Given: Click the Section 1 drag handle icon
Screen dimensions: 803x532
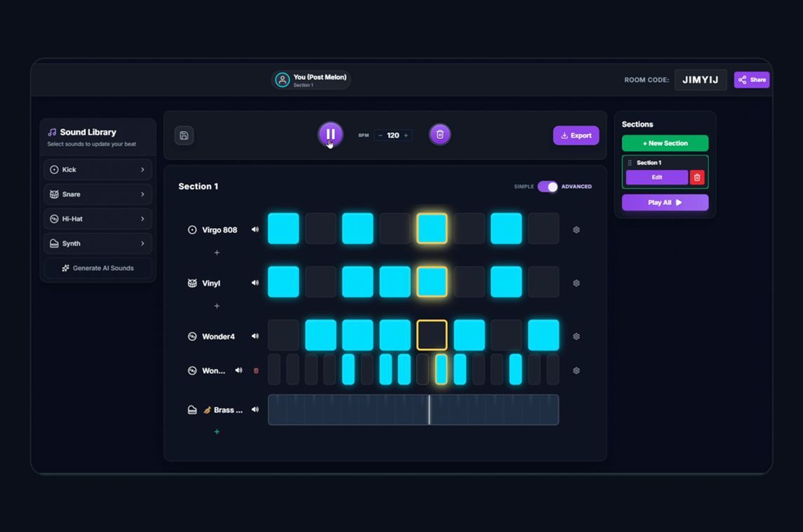Looking at the screenshot, I should click(630, 162).
